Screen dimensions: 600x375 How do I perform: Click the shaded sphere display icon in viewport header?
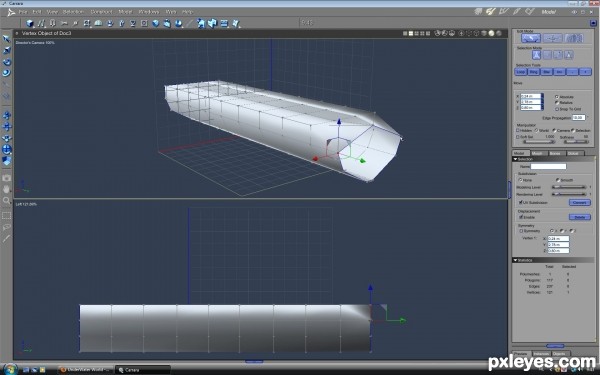pos(491,33)
